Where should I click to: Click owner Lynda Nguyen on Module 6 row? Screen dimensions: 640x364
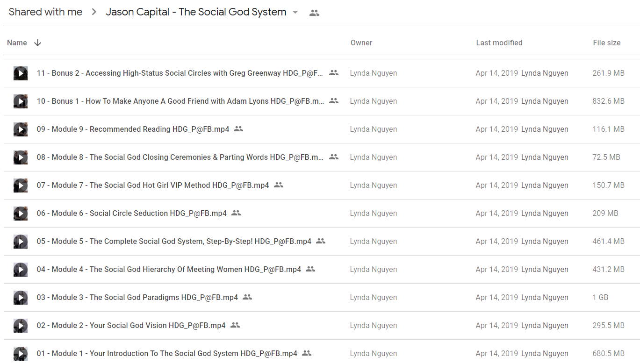374,214
